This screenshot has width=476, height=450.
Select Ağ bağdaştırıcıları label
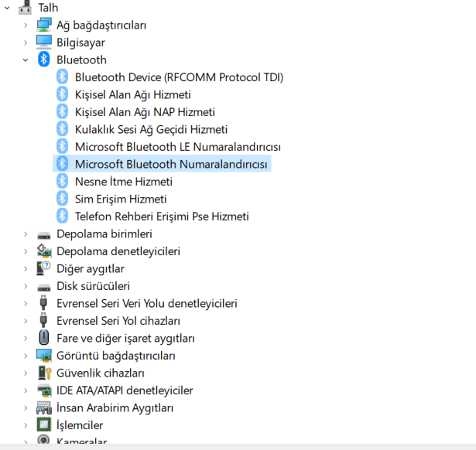[101, 26]
